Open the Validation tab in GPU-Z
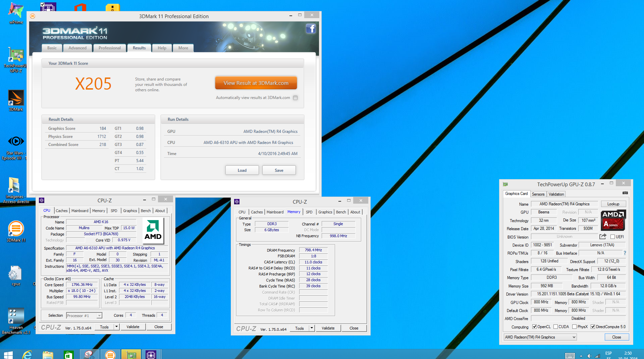This screenshot has width=644, height=359. click(x=556, y=194)
